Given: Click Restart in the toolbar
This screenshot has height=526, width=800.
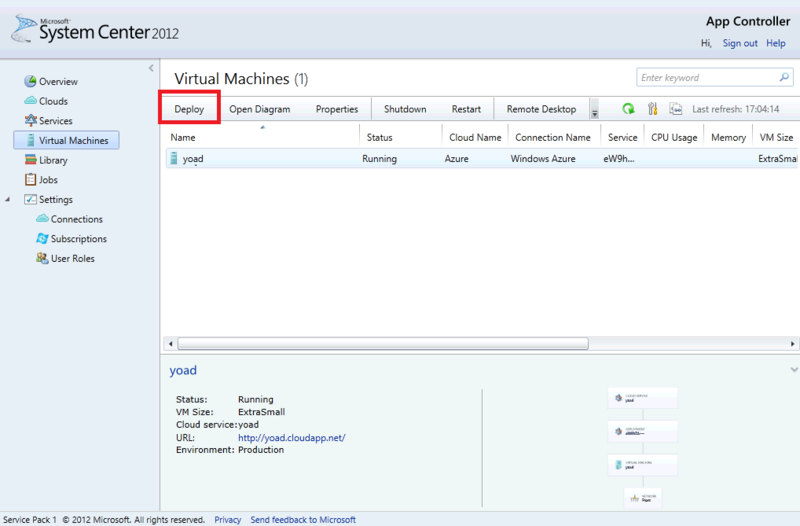Looking at the screenshot, I should 466,109.
